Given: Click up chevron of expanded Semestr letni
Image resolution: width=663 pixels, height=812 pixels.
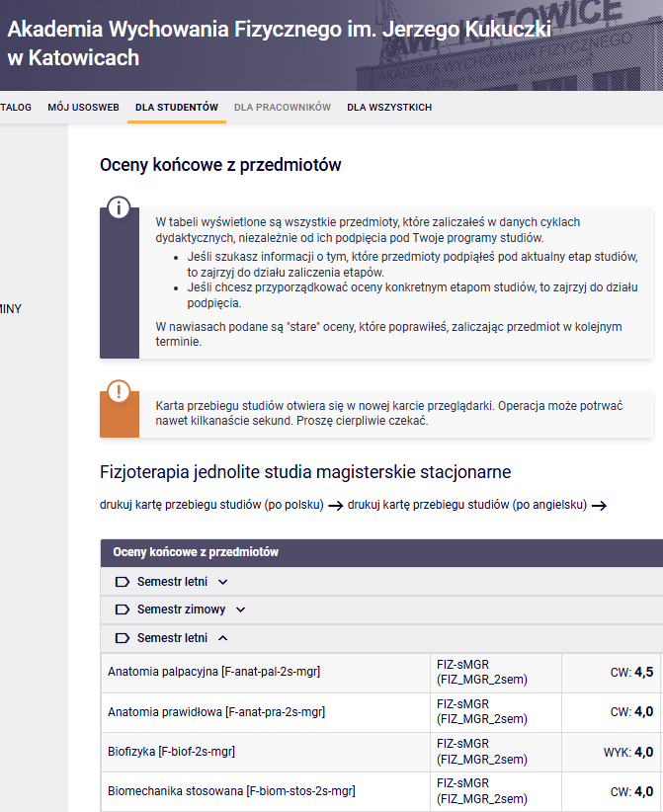Looking at the screenshot, I should 222,638.
